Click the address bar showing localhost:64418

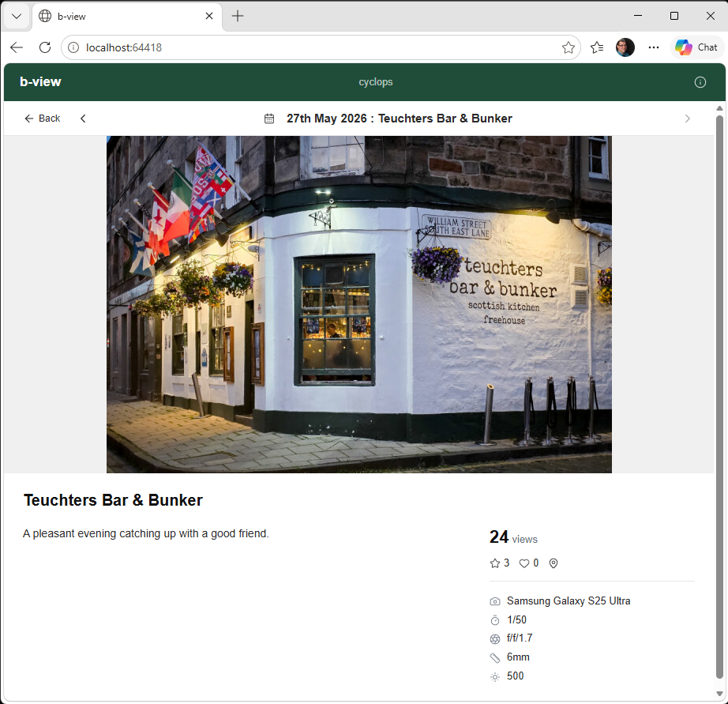(321, 47)
